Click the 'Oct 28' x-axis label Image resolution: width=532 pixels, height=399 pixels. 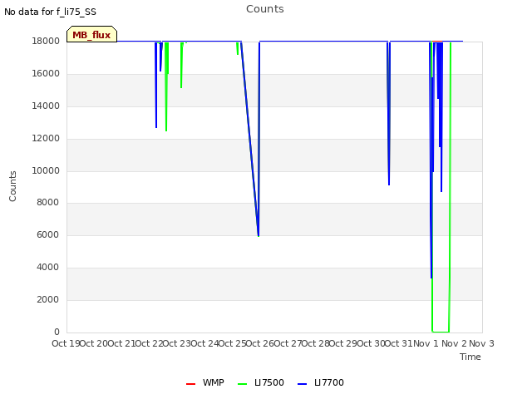click(316, 343)
